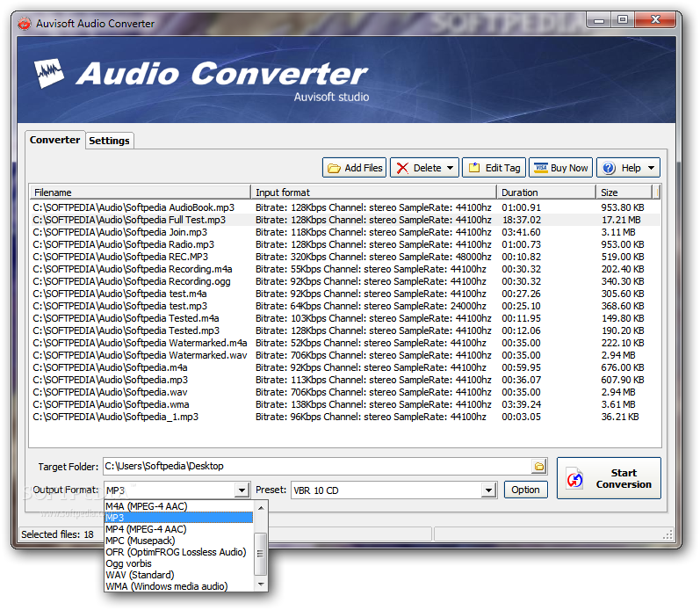Screen dimensions: 700x610
Task: Select Softpedia test.mp3 file row
Action: point(344,306)
